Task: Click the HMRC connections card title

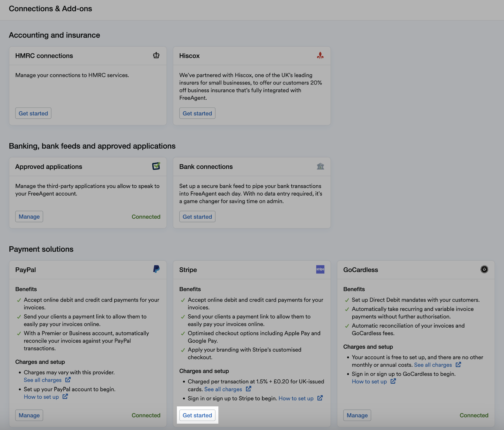Action: click(x=44, y=56)
